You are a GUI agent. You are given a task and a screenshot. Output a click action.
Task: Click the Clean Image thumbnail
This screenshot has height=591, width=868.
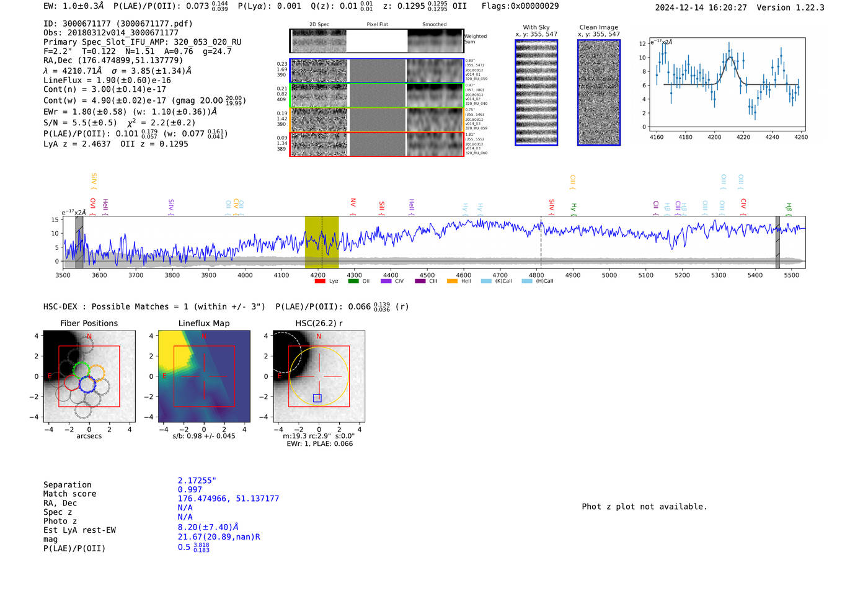[x=599, y=92]
